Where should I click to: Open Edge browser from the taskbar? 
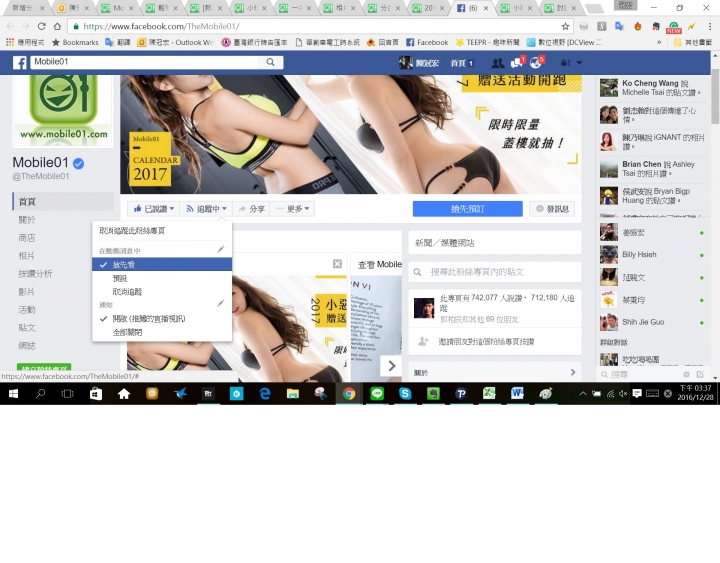pyautogui.click(x=264, y=394)
